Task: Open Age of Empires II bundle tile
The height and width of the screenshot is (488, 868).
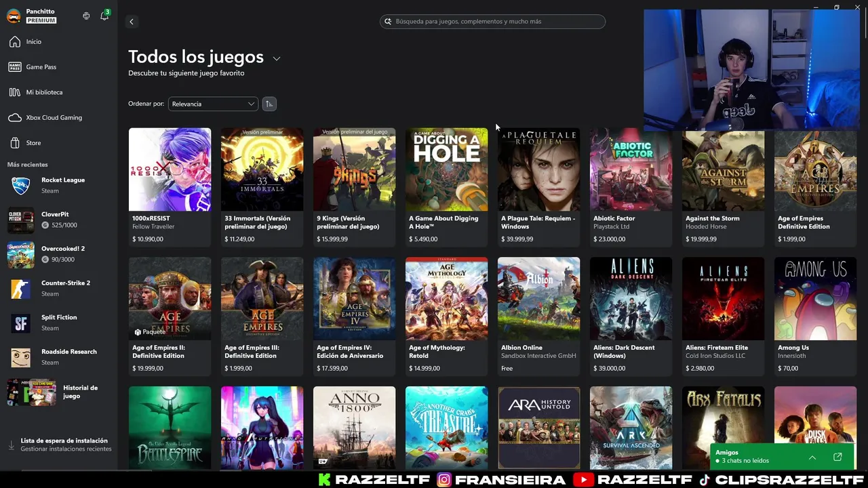Action: (170, 316)
